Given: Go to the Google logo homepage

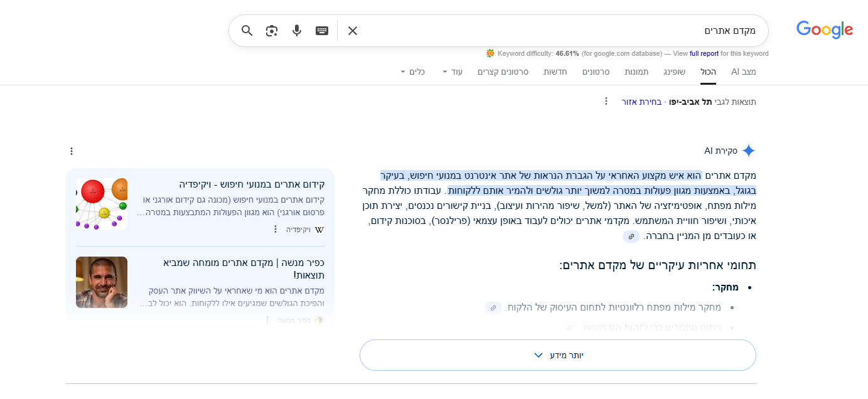Looking at the screenshot, I should [824, 29].
